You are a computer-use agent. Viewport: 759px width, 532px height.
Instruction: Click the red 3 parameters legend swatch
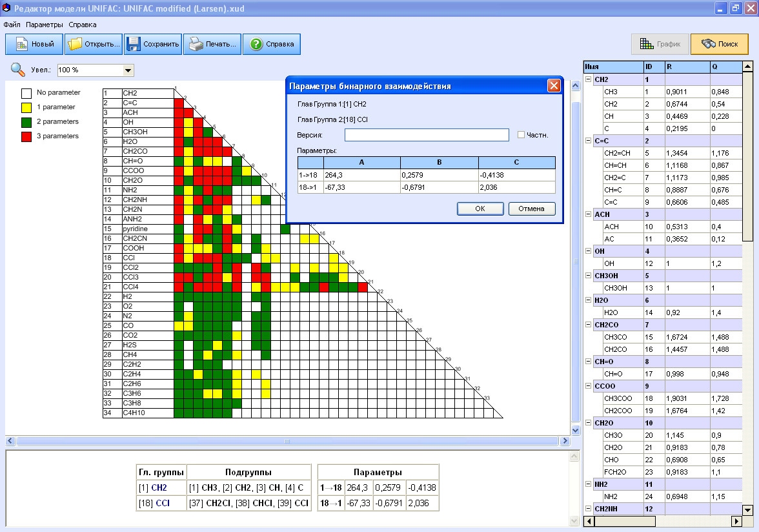26,136
